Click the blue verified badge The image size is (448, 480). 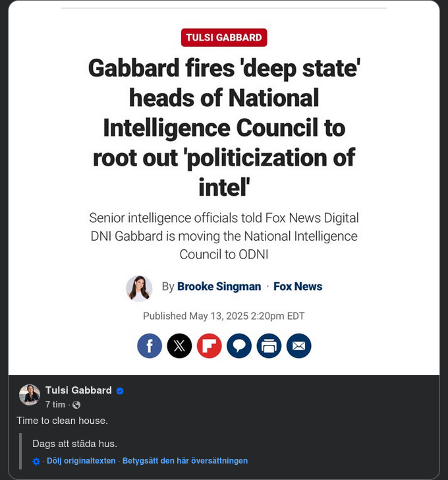point(120,391)
